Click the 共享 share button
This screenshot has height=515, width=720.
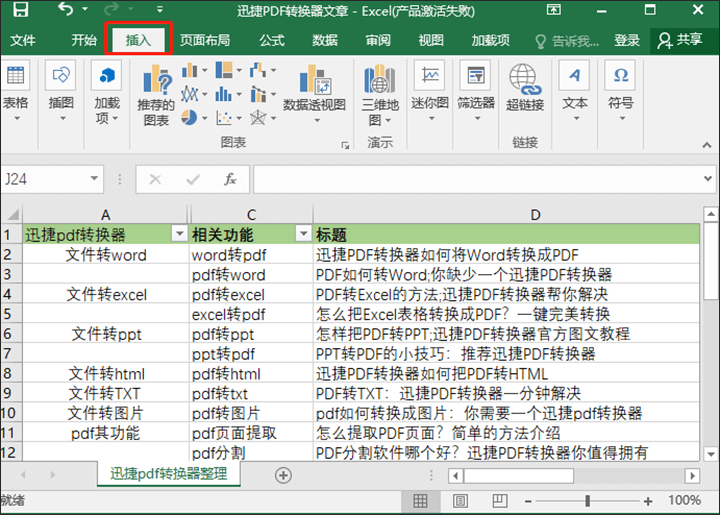pos(680,40)
